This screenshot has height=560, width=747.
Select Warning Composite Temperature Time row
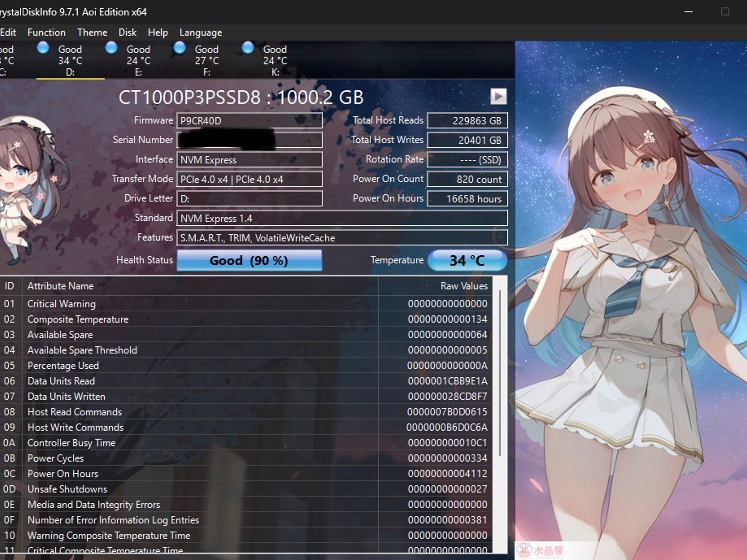pos(246,535)
